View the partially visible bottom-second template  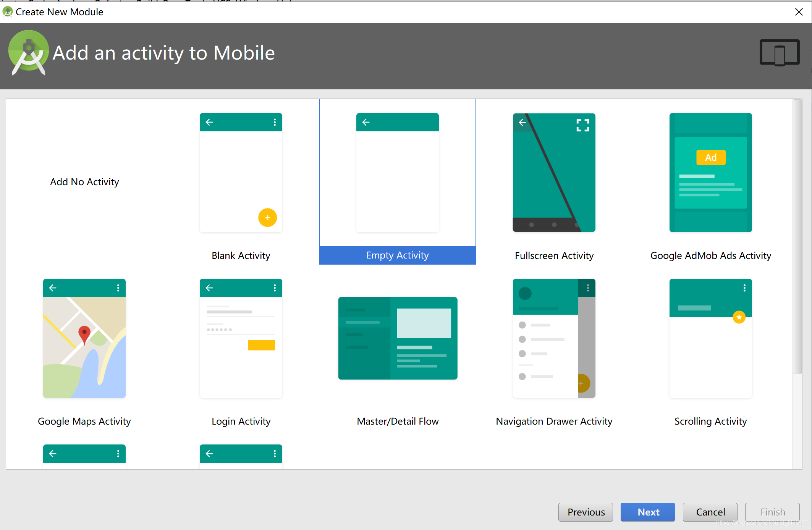click(241, 456)
